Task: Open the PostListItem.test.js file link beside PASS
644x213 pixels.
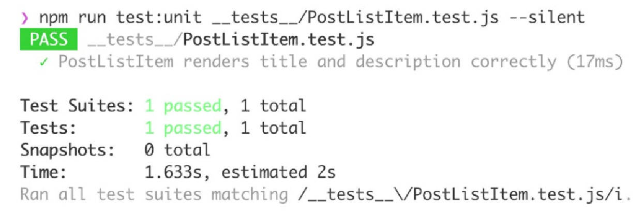Action: [279, 40]
